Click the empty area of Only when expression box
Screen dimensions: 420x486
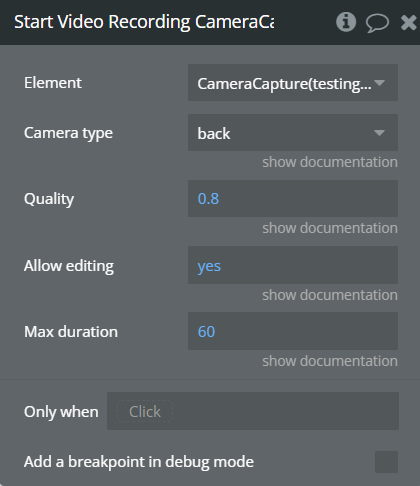point(285,411)
